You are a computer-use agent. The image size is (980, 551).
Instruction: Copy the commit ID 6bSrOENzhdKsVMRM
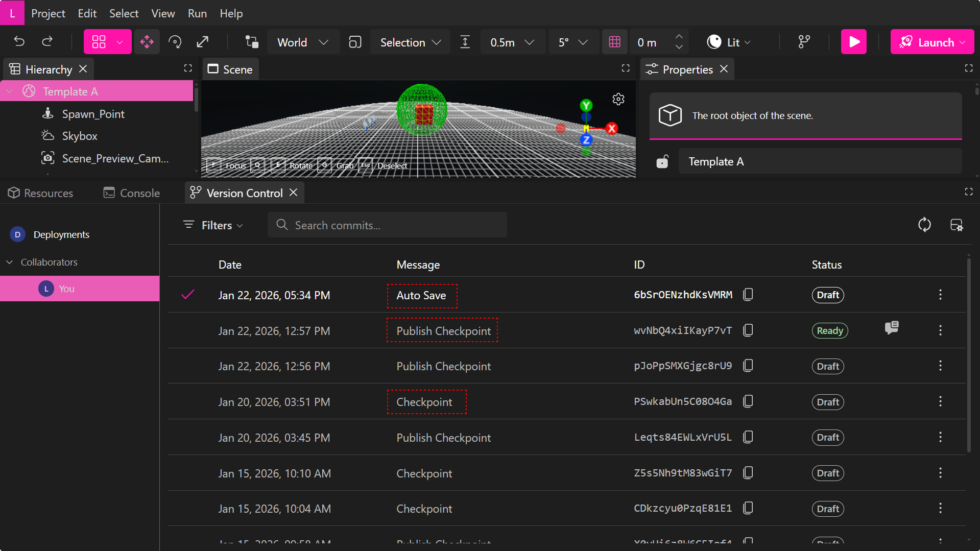coord(748,295)
